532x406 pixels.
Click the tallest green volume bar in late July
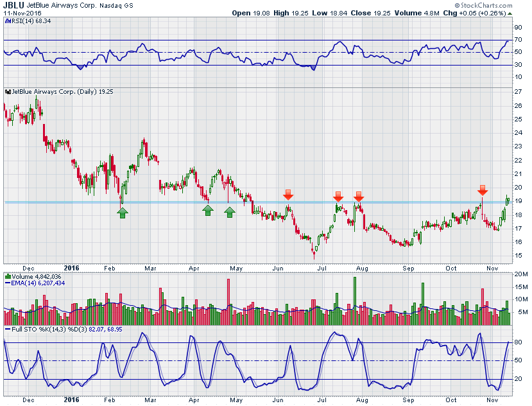point(355,301)
